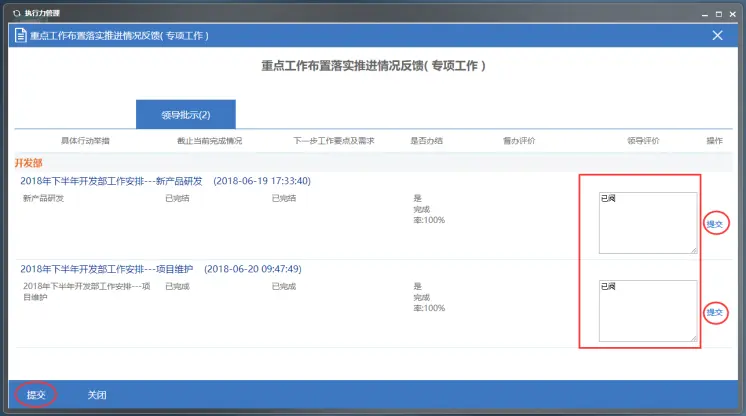Open link 2018年下半年开发部工作安排---新产品研发
The width and height of the screenshot is (746, 416).
point(111,181)
